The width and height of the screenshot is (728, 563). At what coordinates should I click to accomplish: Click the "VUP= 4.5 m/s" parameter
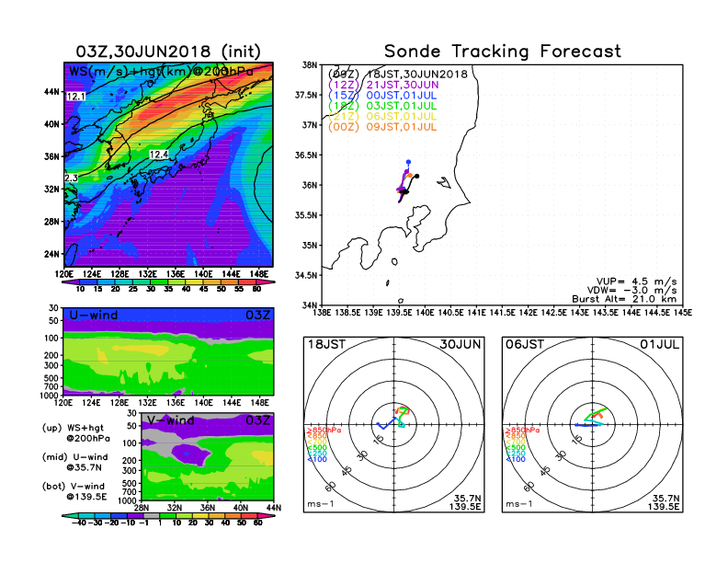click(636, 281)
